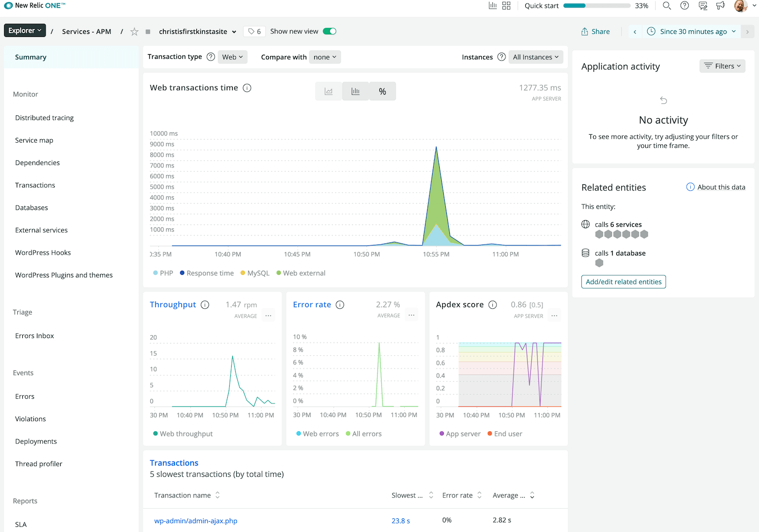Show Throughput info icon
Image resolution: width=759 pixels, height=532 pixels.
click(205, 305)
